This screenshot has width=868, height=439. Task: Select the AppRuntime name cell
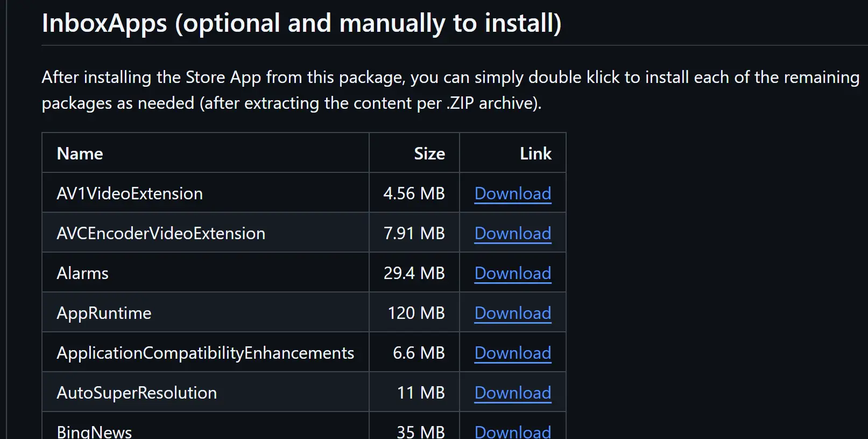[x=104, y=312]
